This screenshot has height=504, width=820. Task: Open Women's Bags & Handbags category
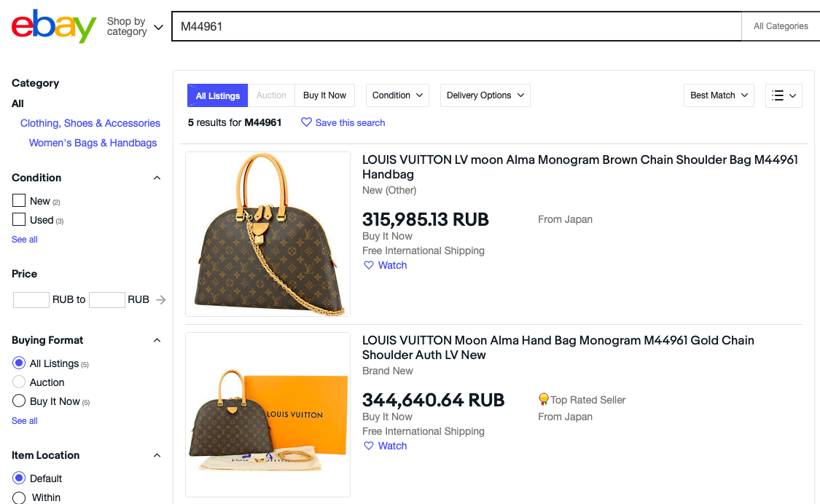coord(93,143)
